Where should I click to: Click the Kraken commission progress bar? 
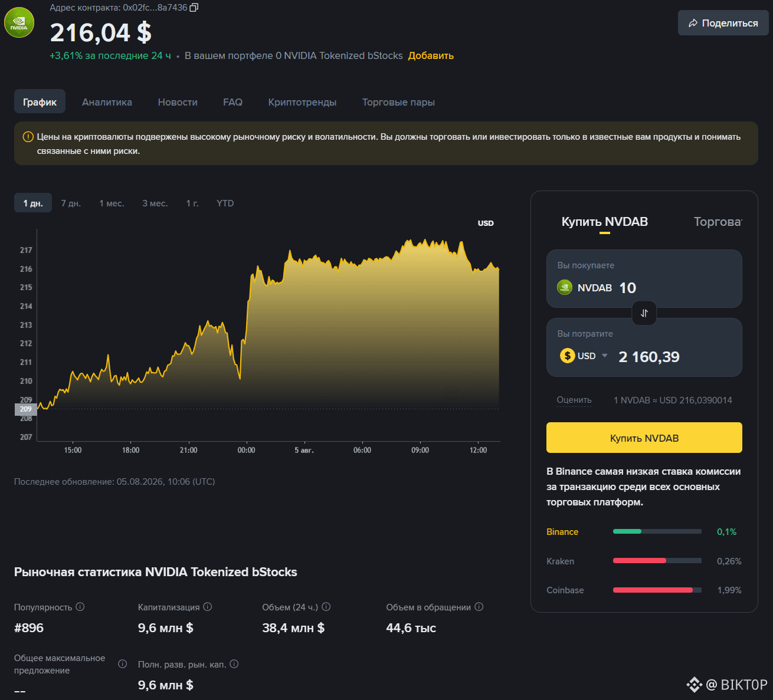click(x=657, y=561)
